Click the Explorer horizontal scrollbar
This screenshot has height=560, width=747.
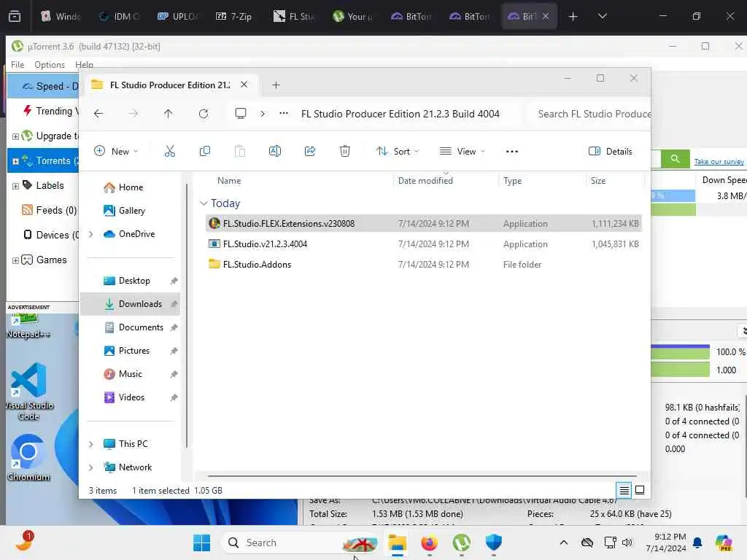pos(422,475)
